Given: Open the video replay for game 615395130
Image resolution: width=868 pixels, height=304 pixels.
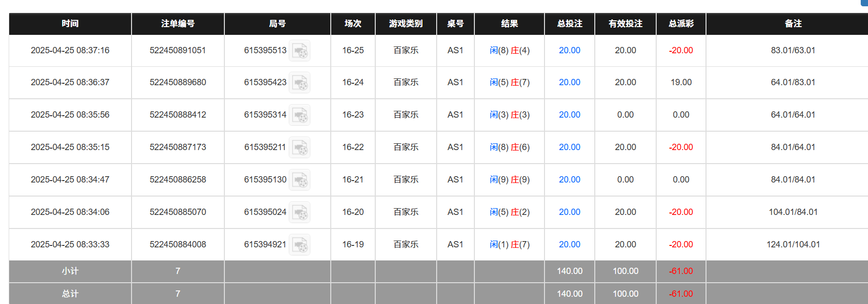Looking at the screenshot, I should [x=300, y=180].
